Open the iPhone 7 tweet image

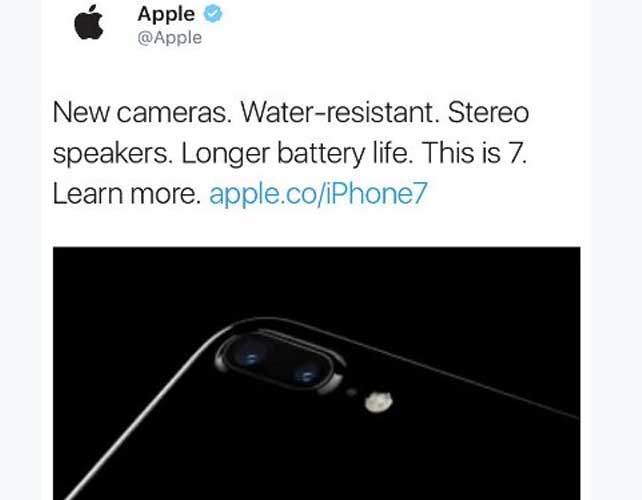click(x=316, y=373)
